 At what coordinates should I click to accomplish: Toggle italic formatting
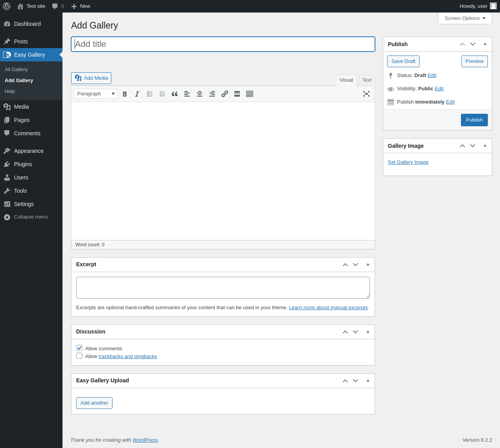[x=137, y=94]
